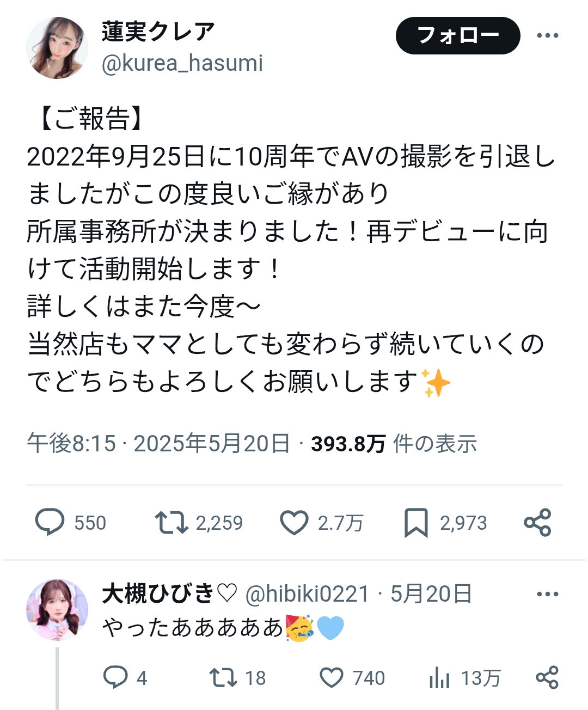
Task: Visit the @hibiki0221 handle link
Action: [x=307, y=594]
